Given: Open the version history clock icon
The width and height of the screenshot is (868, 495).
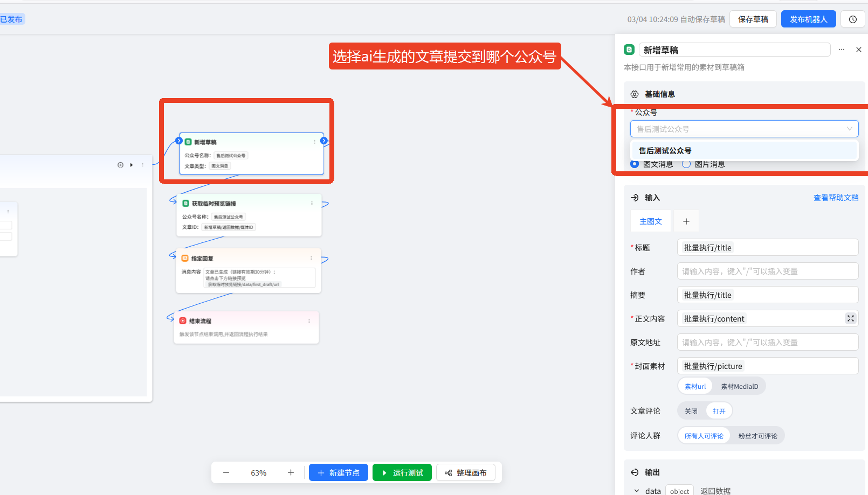Looking at the screenshot, I should pos(853,19).
